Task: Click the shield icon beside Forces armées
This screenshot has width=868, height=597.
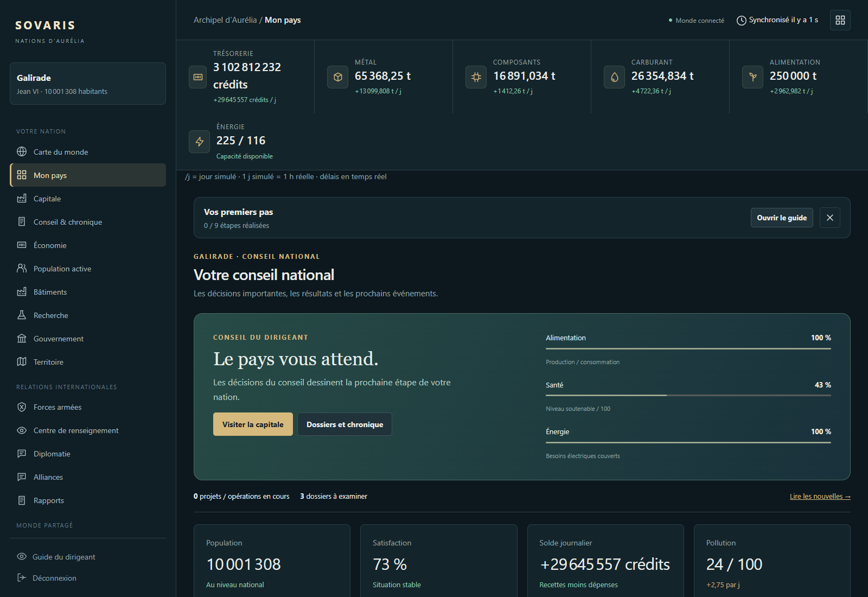Action: pos(22,407)
